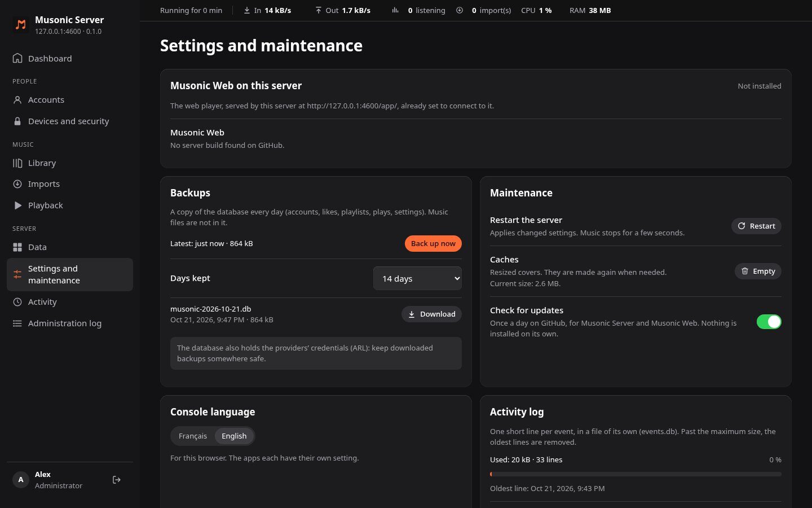Open the Days kept dropdown

(417, 278)
